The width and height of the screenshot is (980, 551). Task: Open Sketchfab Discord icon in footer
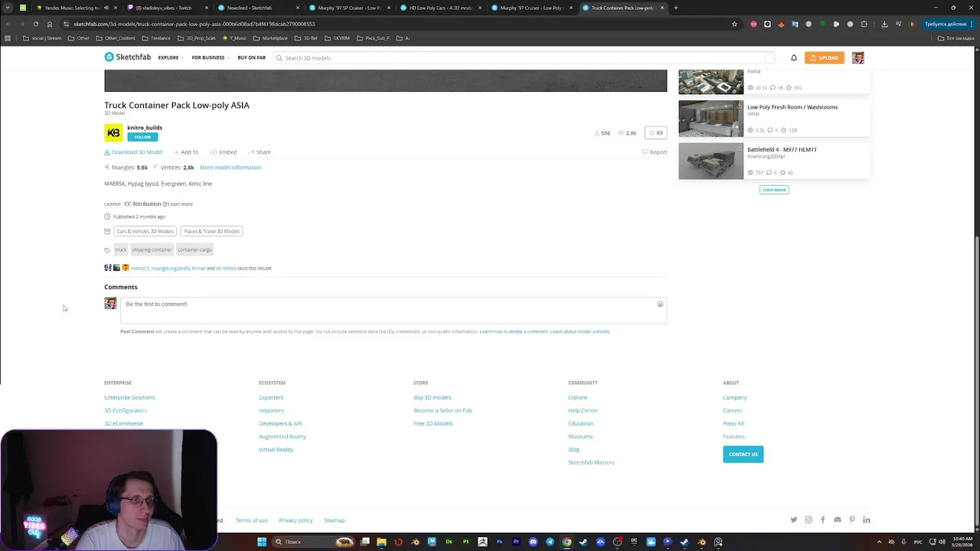tap(838, 520)
